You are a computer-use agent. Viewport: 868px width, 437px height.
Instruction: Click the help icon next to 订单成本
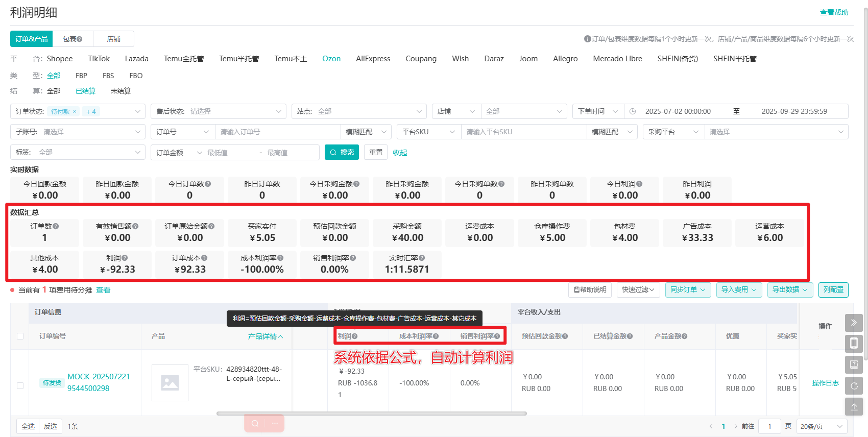204,258
